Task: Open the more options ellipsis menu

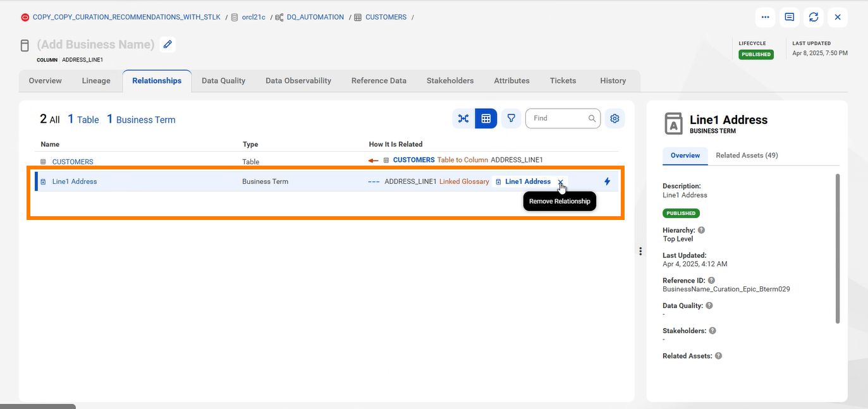Action: [766, 17]
